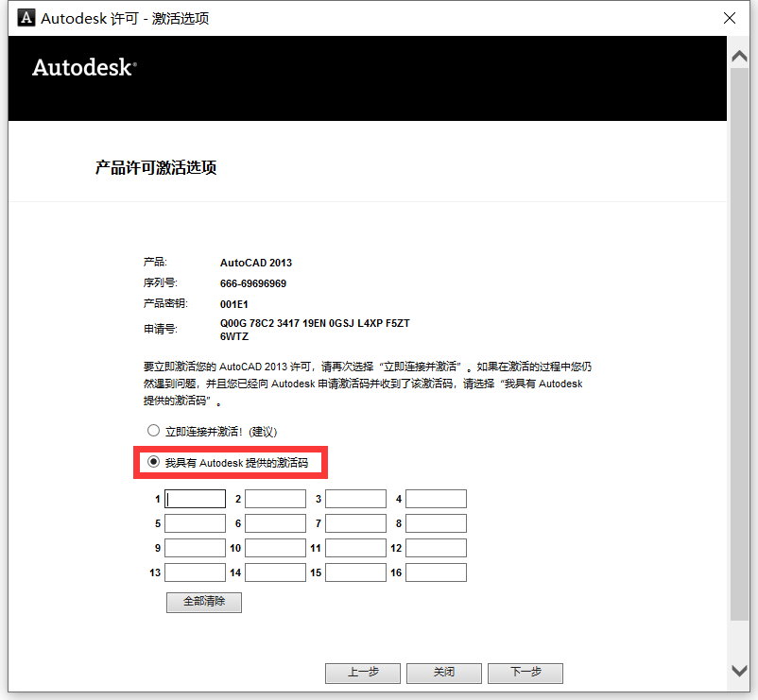The image size is (758, 700).
Task: Click the request code starting Q00G 78C2
Action: [315, 323]
